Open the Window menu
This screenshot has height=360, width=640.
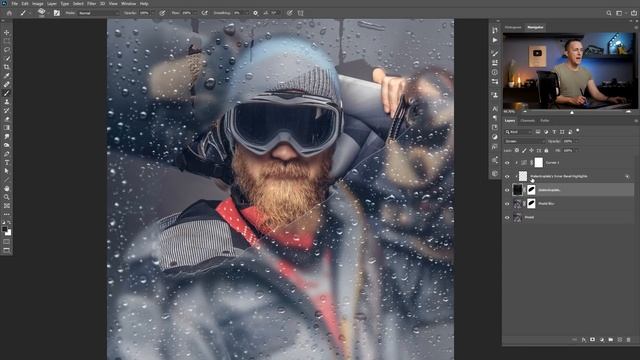click(128, 4)
